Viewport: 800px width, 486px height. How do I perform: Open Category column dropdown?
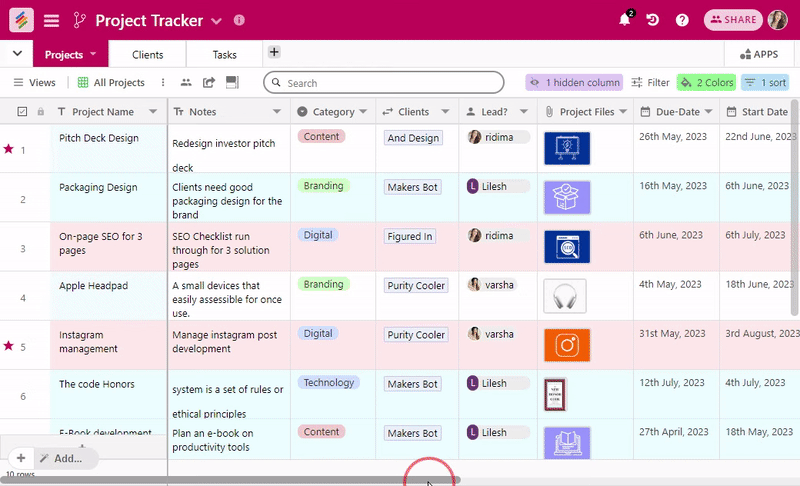click(363, 112)
